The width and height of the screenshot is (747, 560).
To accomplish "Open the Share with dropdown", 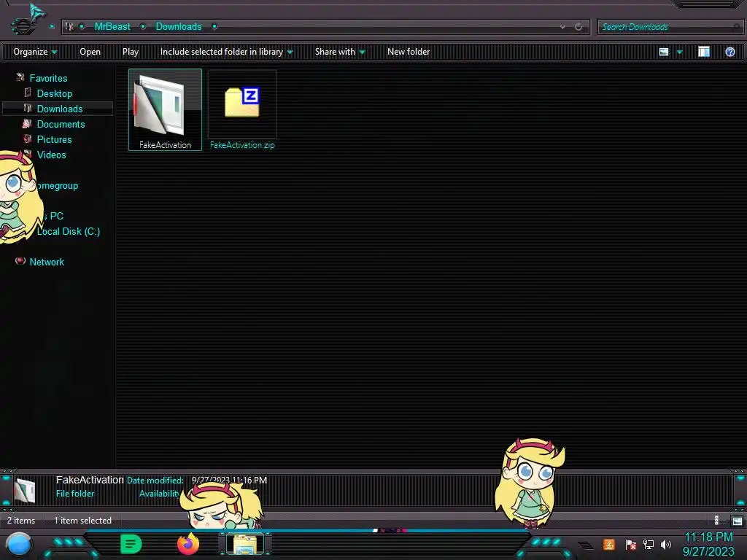I will coord(340,52).
